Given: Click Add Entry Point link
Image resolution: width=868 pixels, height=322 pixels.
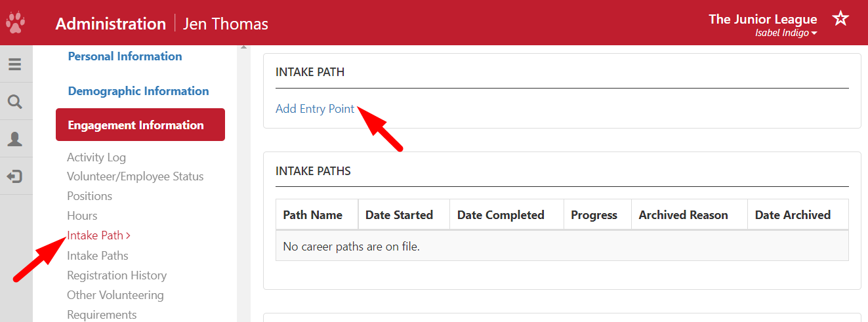Looking at the screenshot, I should click(315, 109).
